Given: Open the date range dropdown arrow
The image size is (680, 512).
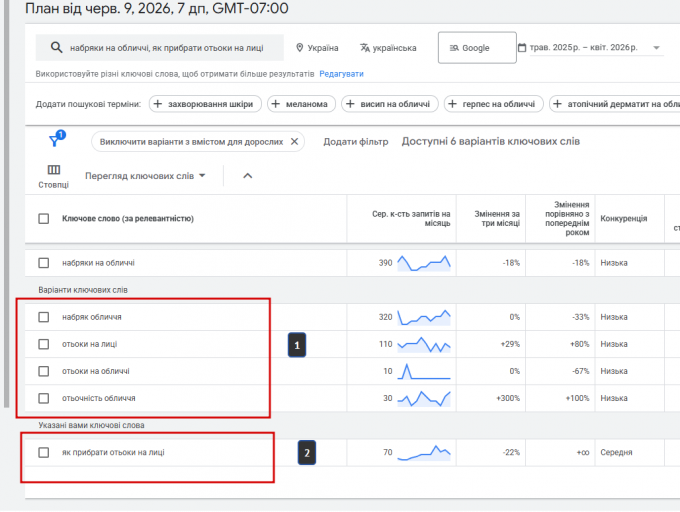Looking at the screenshot, I should click(657, 48).
